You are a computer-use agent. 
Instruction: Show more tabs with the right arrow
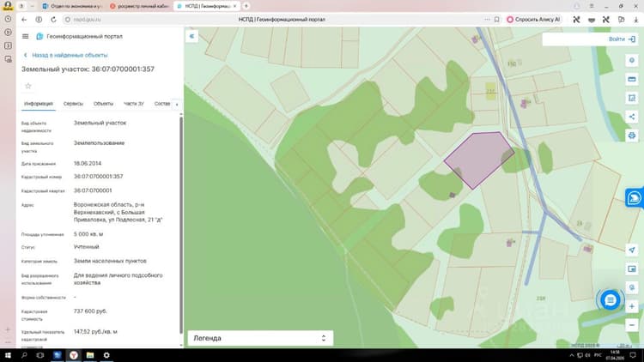tap(177, 105)
